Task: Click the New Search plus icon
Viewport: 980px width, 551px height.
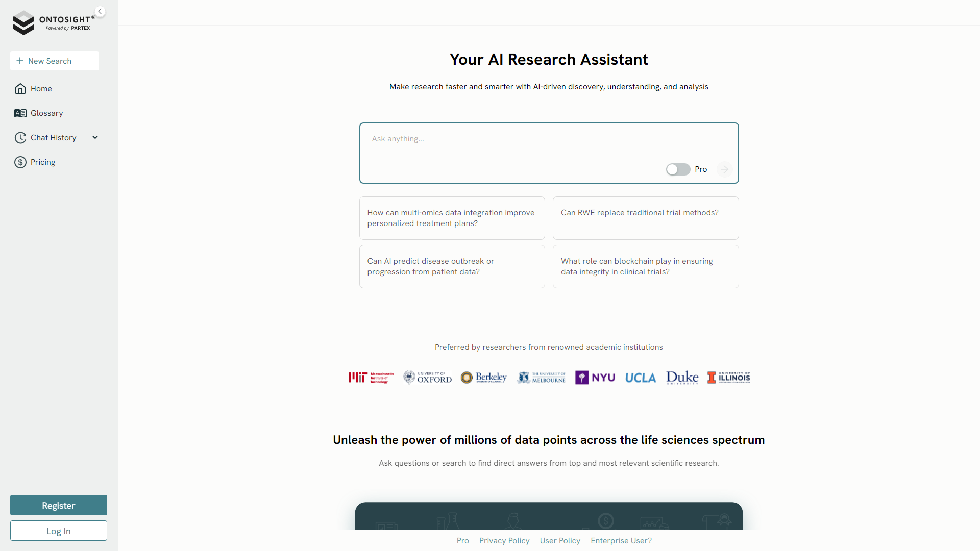Action: tap(19, 61)
